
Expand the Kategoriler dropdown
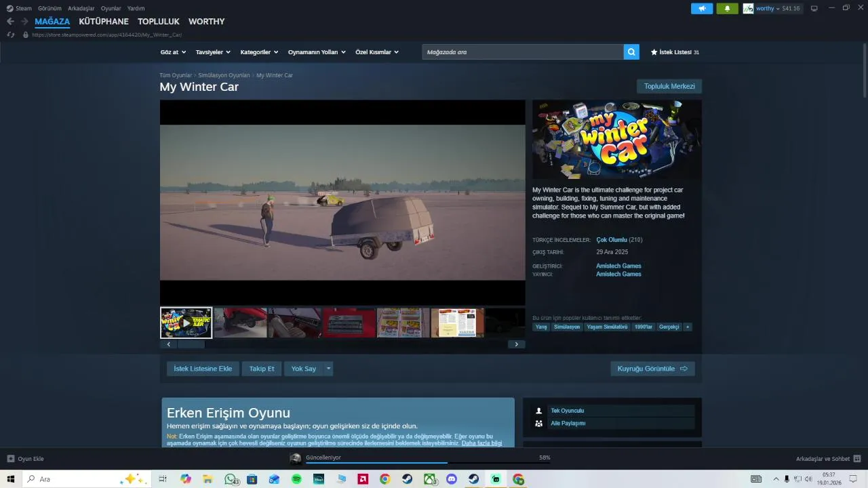coord(259,52)
